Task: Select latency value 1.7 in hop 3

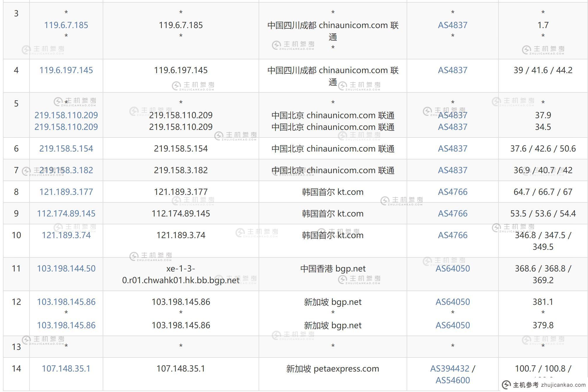Action: click(543, 25)
